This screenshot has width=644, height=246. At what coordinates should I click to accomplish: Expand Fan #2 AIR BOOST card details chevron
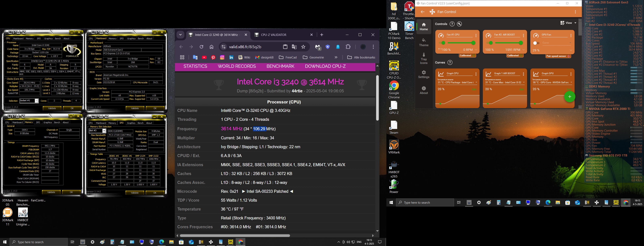[523, 50]
